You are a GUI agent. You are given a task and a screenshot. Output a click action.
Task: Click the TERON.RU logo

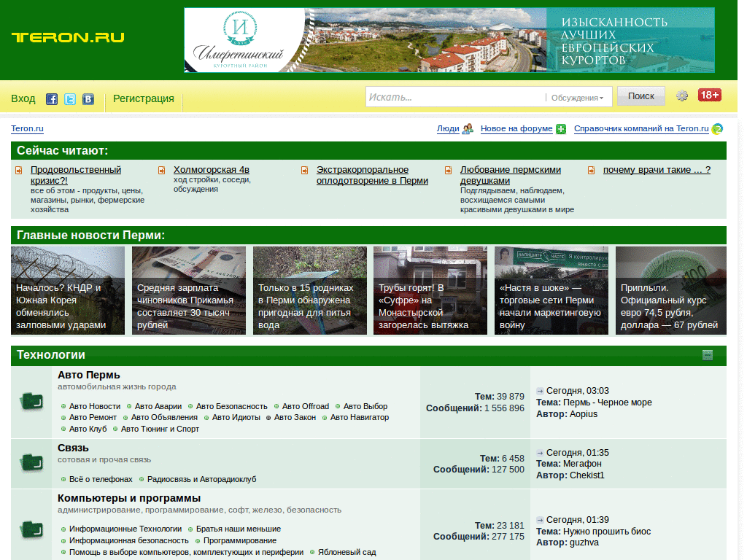tap(68, 37)
